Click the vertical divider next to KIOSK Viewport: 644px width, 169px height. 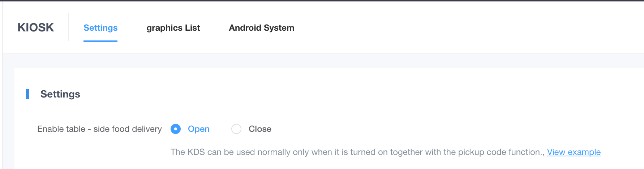coord(69,27)
